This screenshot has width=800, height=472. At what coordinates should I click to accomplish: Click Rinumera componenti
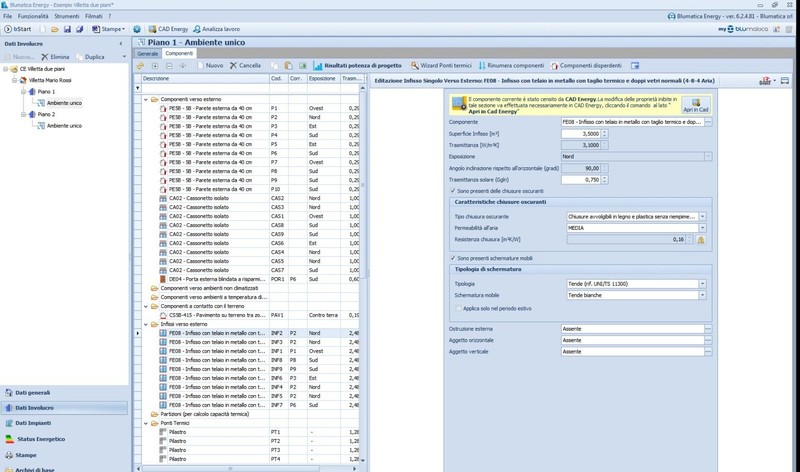(x=511, y=66)
